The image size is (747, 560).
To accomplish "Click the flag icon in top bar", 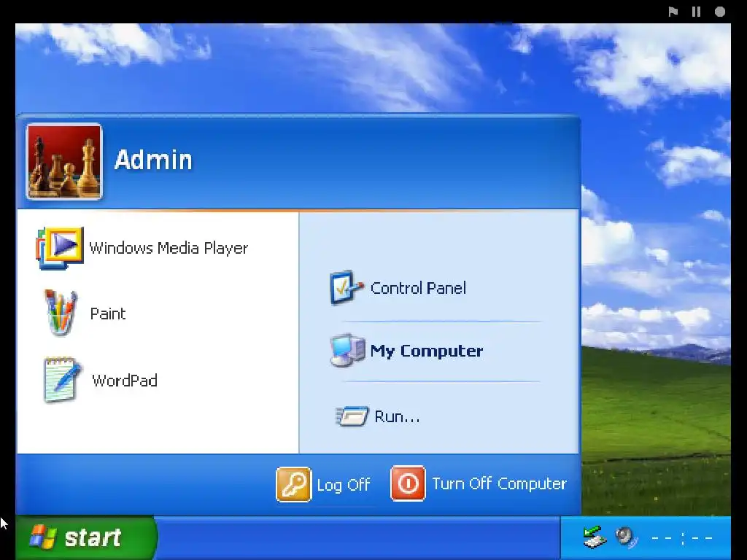I will point(673,12).
